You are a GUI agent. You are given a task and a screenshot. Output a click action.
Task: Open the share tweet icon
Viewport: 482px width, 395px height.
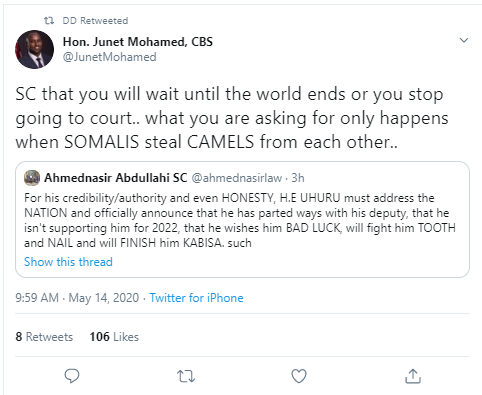(413, 376)
